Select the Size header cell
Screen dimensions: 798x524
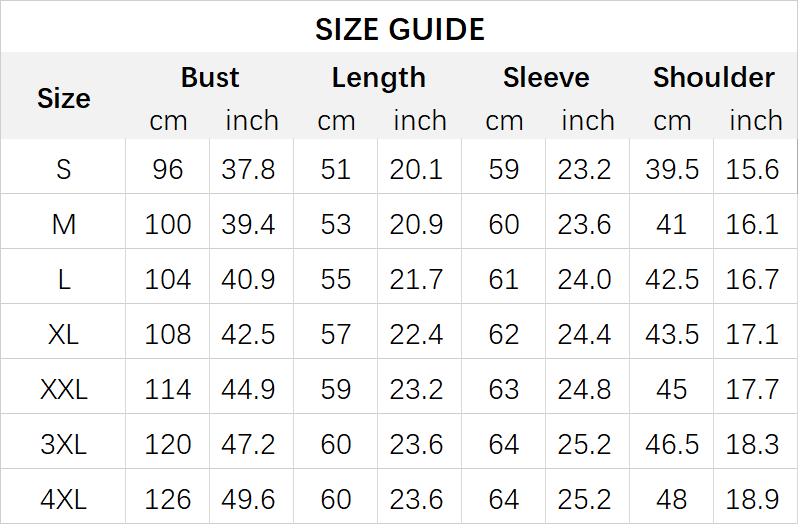[63, 98]
